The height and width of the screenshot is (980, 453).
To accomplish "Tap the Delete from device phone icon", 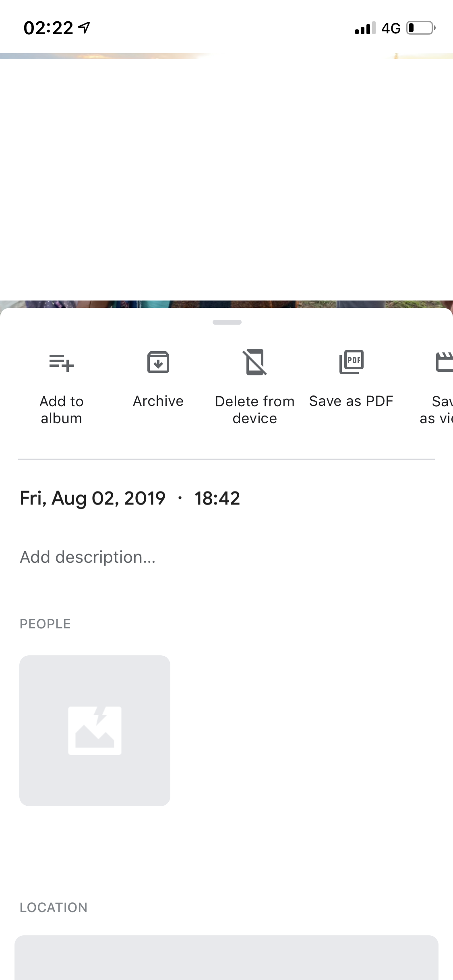I will 254,362.
